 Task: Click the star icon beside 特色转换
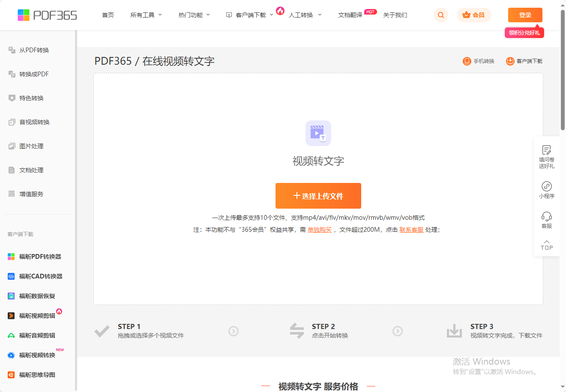12,98
